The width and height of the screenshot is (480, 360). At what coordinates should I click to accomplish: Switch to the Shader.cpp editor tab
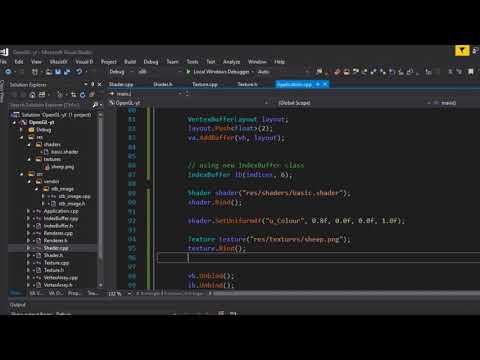click(121, 85)
